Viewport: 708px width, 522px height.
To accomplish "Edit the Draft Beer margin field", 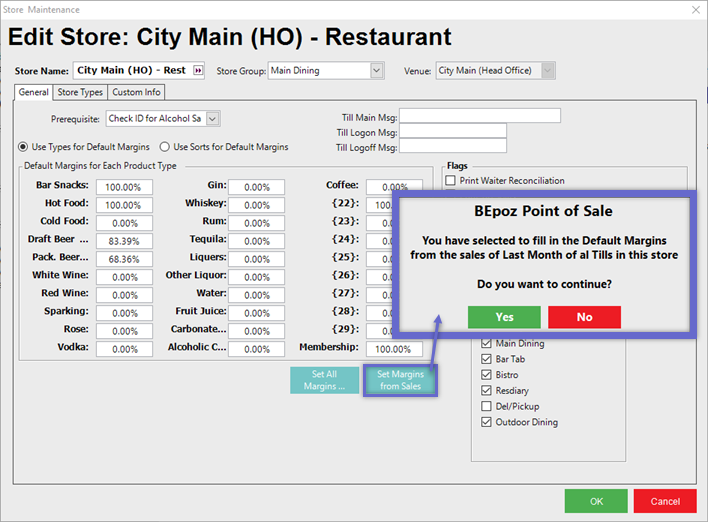I will [x=124, y=241].
